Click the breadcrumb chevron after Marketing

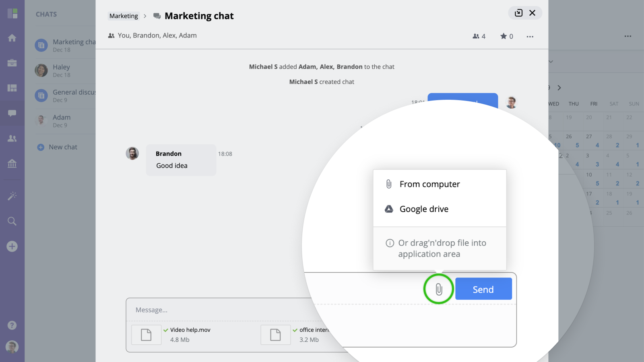click(145, 16)
